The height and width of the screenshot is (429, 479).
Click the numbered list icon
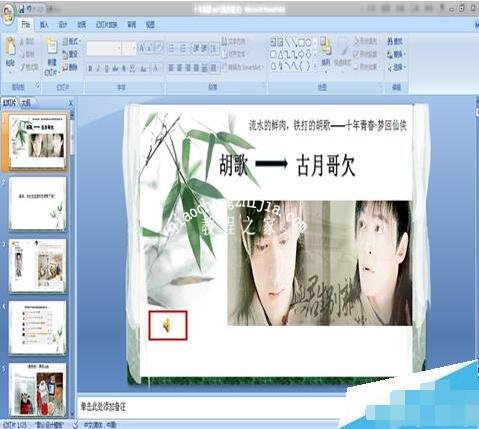click(x=184, y=49)
